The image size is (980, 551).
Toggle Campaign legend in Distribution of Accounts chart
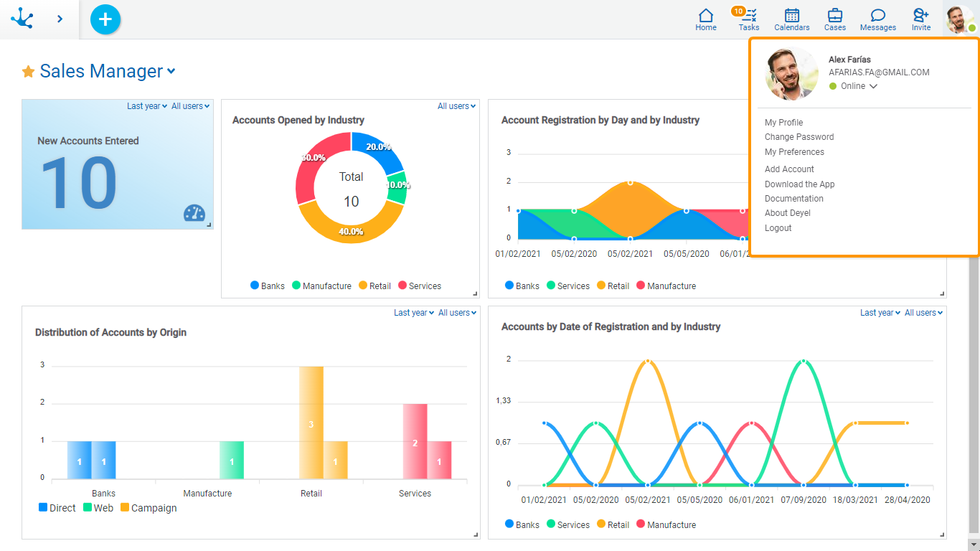[x=148, y=508]
